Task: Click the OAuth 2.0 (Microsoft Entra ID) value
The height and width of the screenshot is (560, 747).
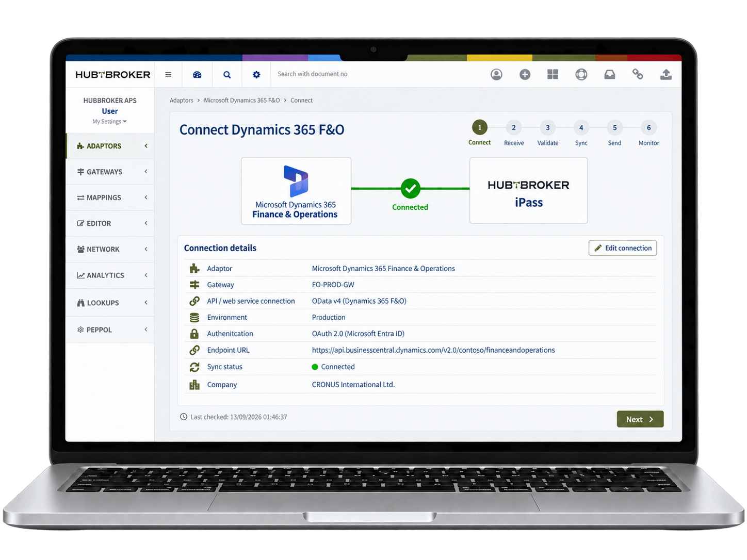Action: coord(358,334)
